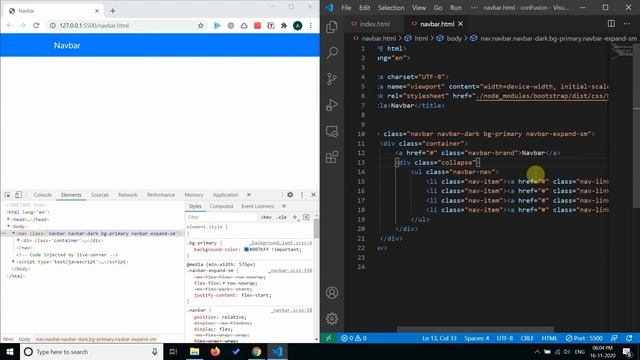Image resolution: width=640 pixels, height=360 pixels.
Task: Open the Remote Explorer view
Action: (x=332, y=131)
